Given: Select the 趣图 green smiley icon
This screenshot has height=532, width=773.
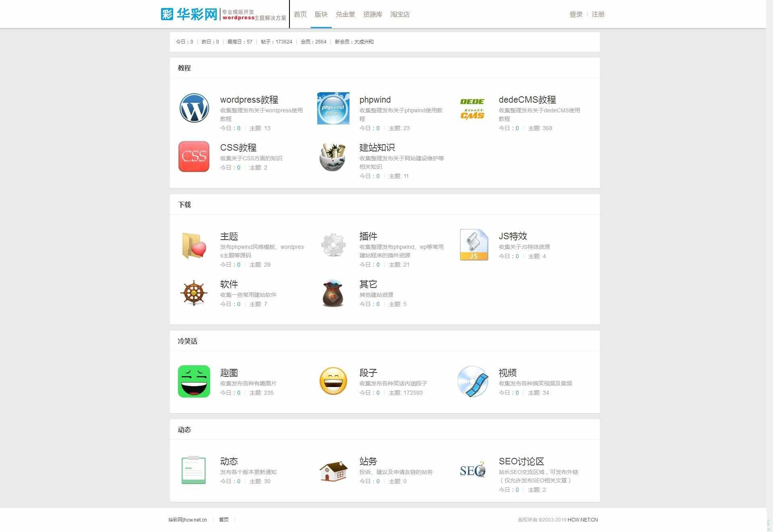Looking at the screenshot, I should click(x=194, y=381).
